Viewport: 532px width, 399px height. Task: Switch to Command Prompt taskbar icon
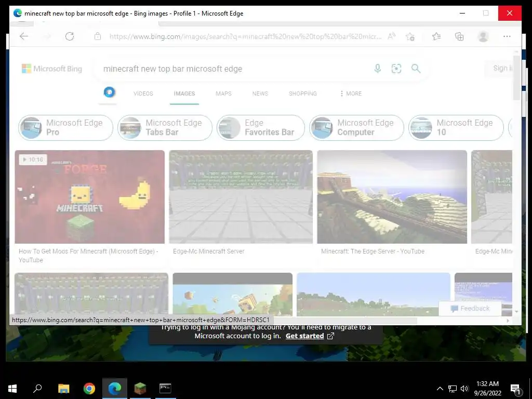pos(165,389)
